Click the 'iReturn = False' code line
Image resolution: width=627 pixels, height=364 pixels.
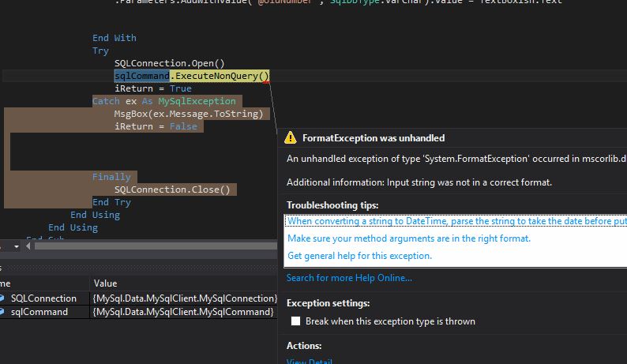click(x=156, y=126)
